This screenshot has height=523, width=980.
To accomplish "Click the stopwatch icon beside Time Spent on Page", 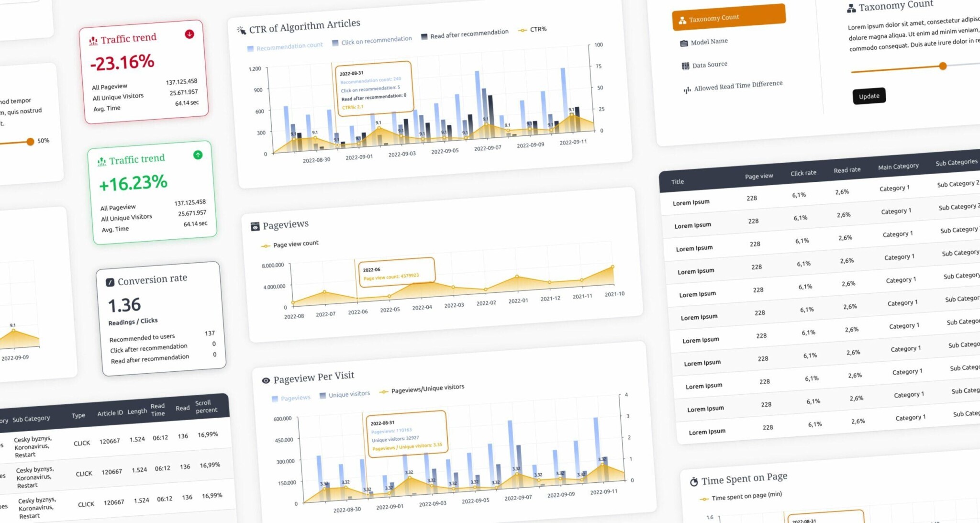I will (x=694, y=482).
